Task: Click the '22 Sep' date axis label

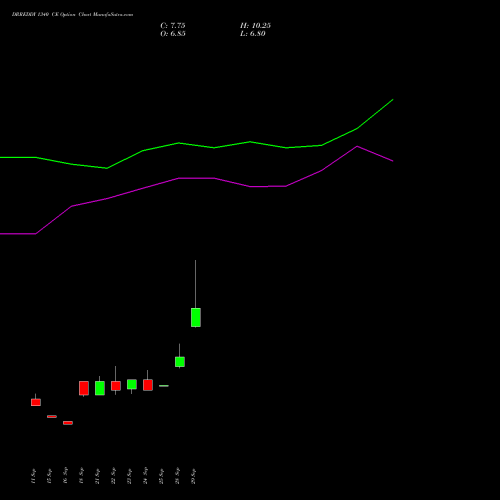Action: pos(113,476)
